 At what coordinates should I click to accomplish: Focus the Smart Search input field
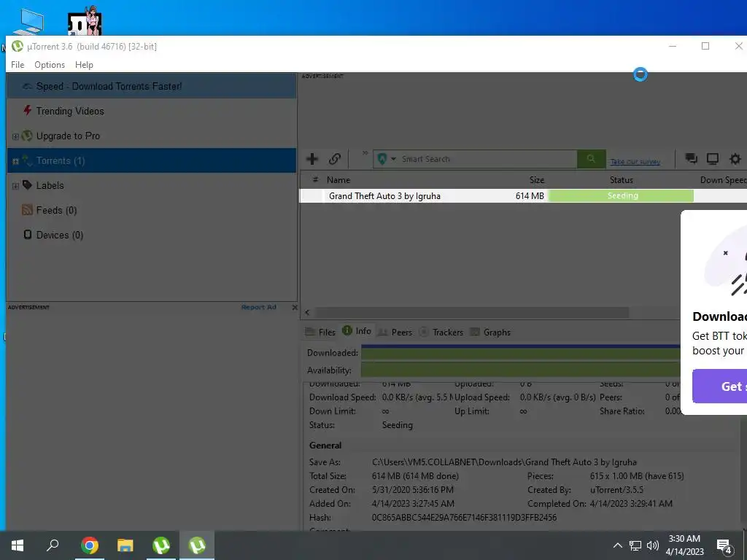(488, 159)
